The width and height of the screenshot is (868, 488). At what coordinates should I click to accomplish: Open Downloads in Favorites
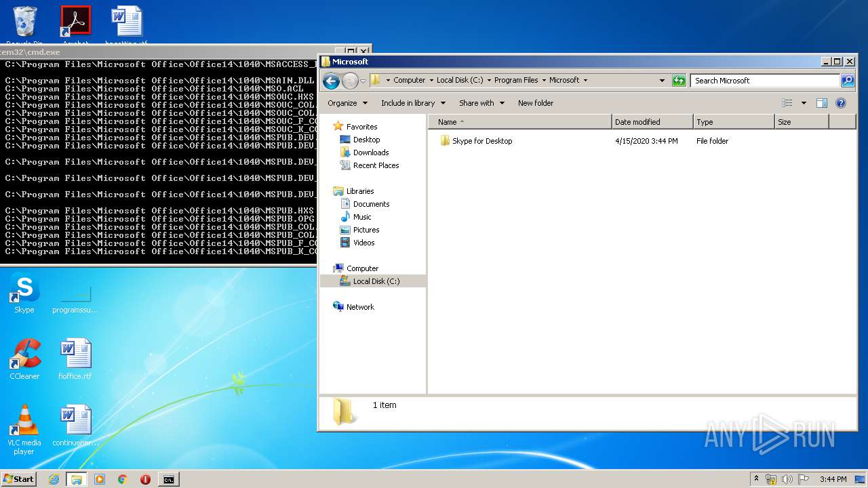coord(371,152)
